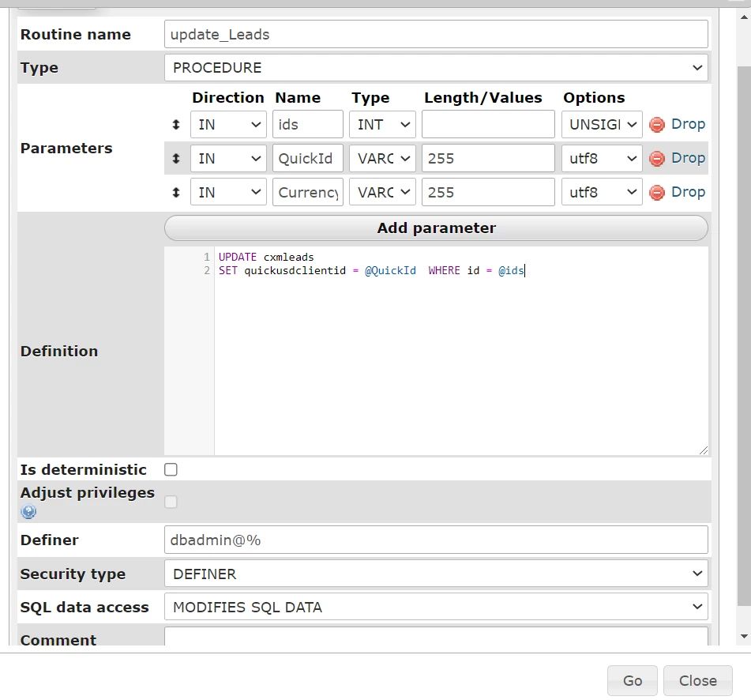Image resolution: width=751 pixels, height=700 pixels.
Task: Click '@ids' at end of SQL line
Action: 511,271
